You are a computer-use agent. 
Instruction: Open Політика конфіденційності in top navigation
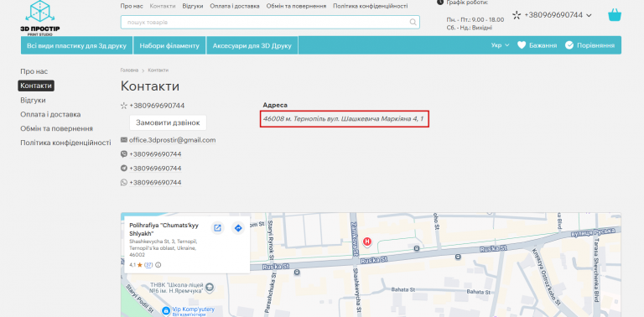371,6
